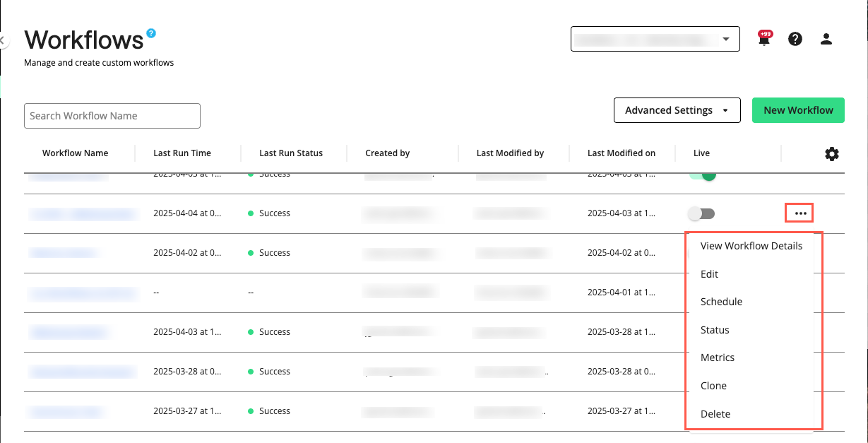Open the workflow link in 2025-04-02 run row
This screenshot has width=868, height=443.
[62, 253]
